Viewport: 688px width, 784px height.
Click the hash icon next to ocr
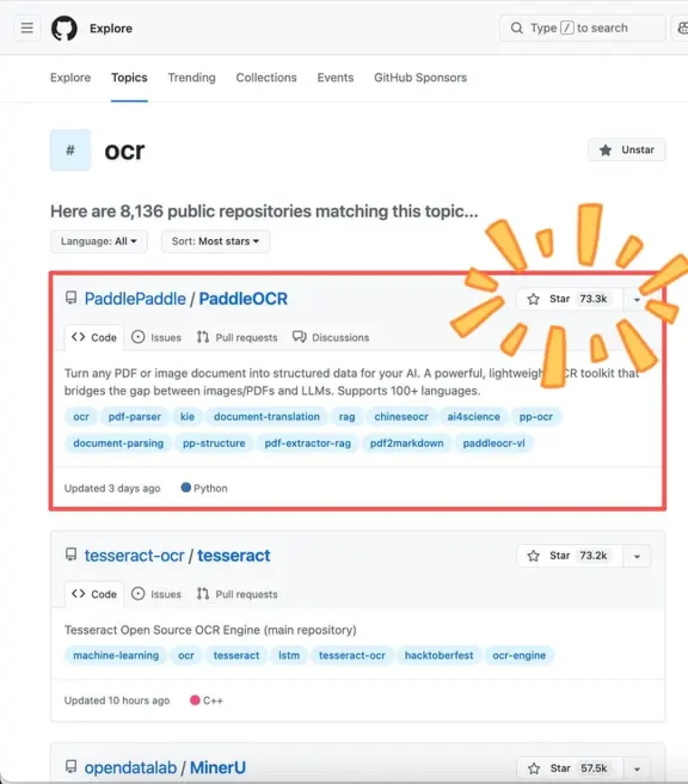point(71,150)
